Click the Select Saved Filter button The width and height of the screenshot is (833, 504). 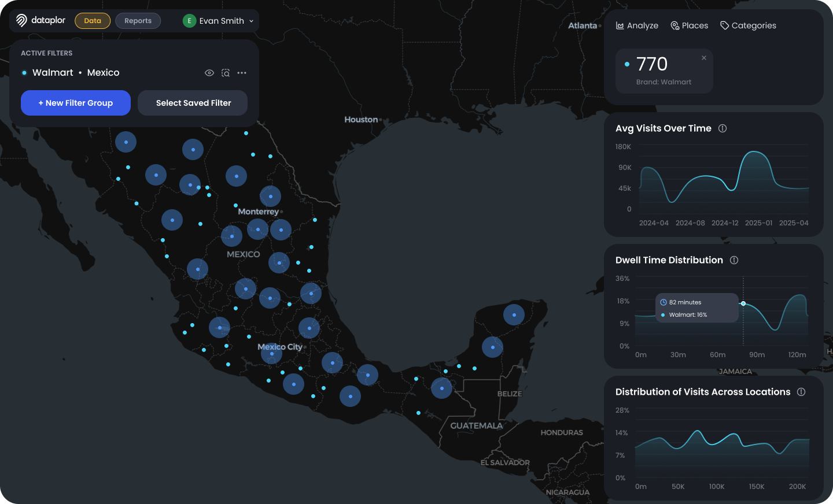(193, 103)
